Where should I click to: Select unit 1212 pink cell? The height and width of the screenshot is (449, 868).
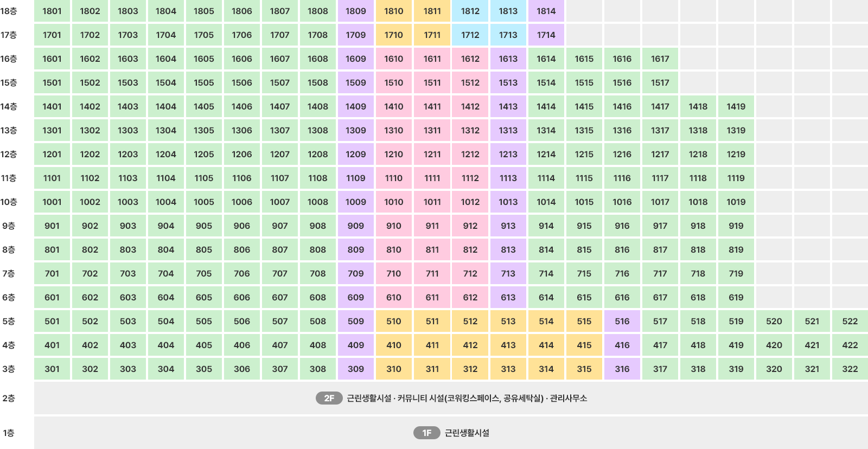click(x=470, y=154)
